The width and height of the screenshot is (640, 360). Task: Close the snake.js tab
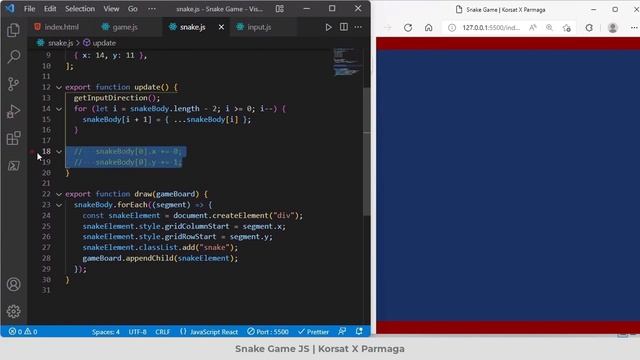[221, 27]
